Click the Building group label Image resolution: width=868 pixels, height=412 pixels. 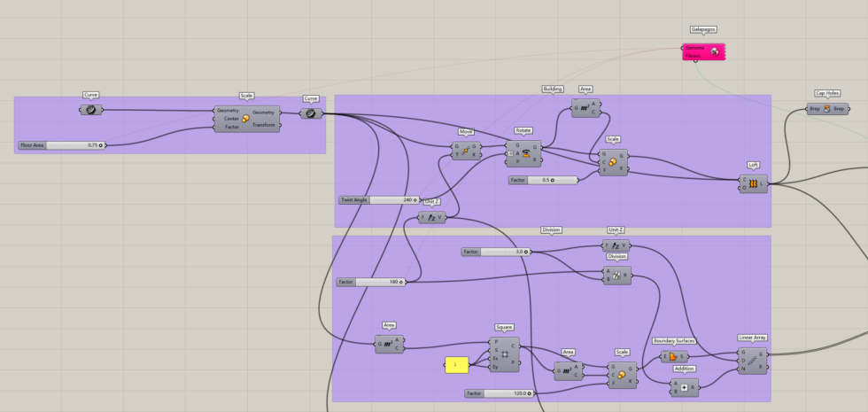click(553, 89)
